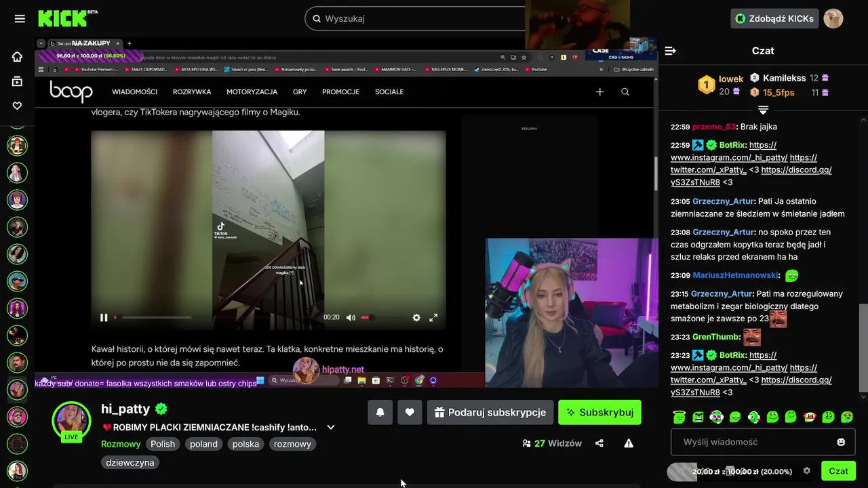Screen dimensions: 868x488
Task: Collapse the chat panel with arrow icon
Action: click(x=671, y=51)
